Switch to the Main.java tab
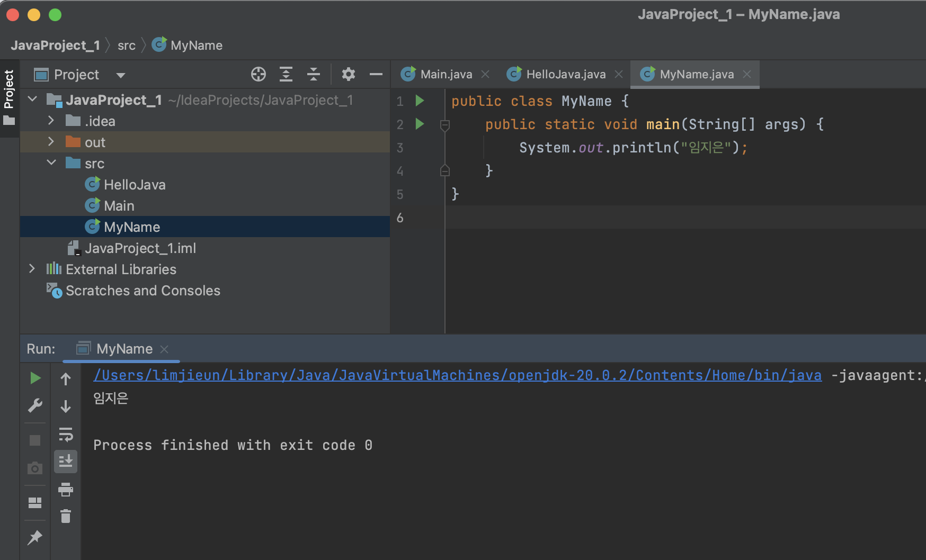Viewport: 926px width, 560px height. pyautogui.click(x=446, y=75)
